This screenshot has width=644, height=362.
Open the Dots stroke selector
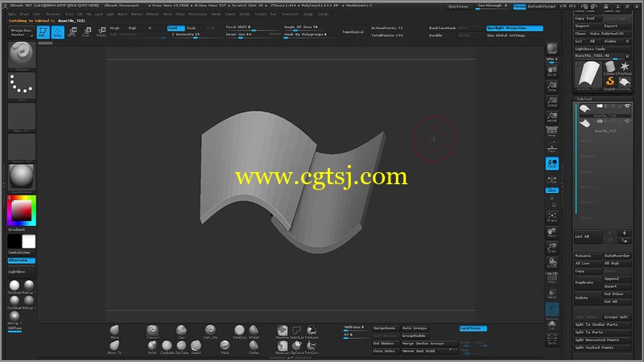tap(22, 86)
